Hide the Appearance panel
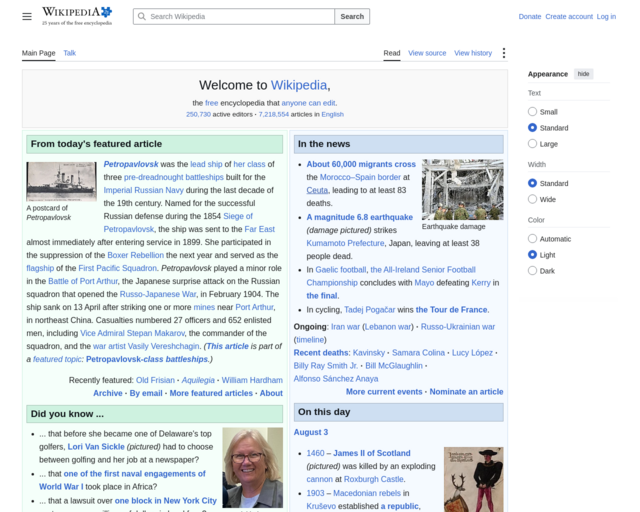This screenshot has height=512, width=640. point(583,74)
